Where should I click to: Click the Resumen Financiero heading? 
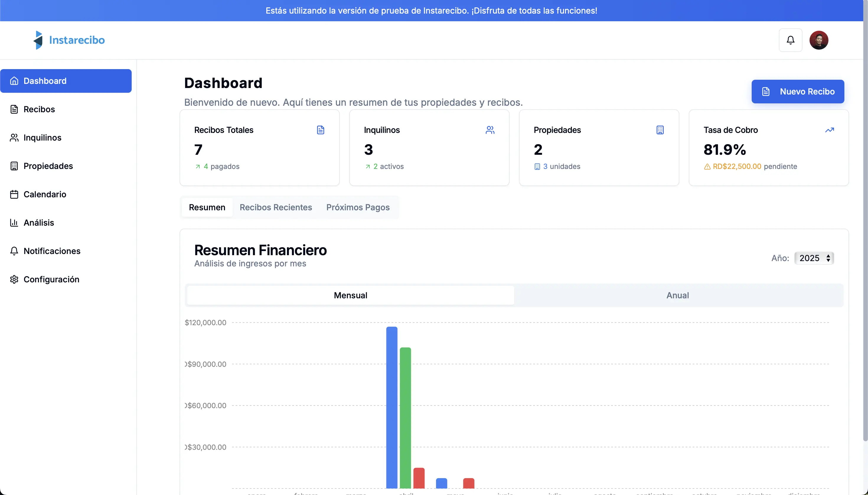(260, 250)
